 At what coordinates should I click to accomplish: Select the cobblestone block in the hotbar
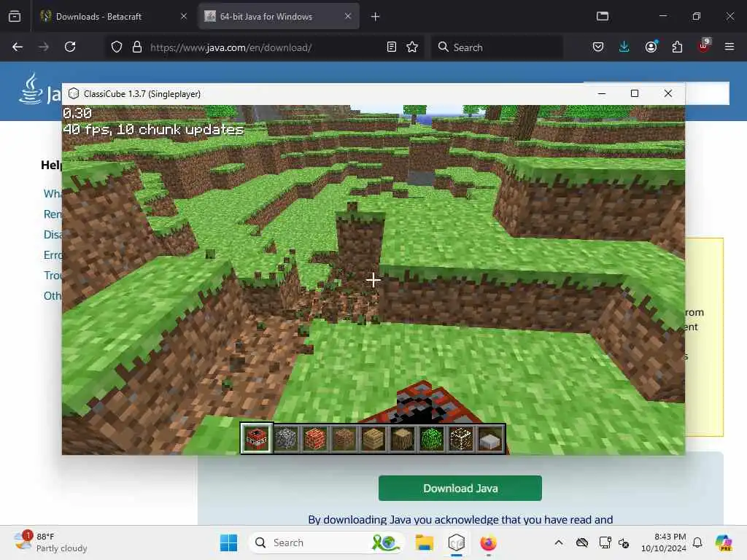tap(286, 438)
